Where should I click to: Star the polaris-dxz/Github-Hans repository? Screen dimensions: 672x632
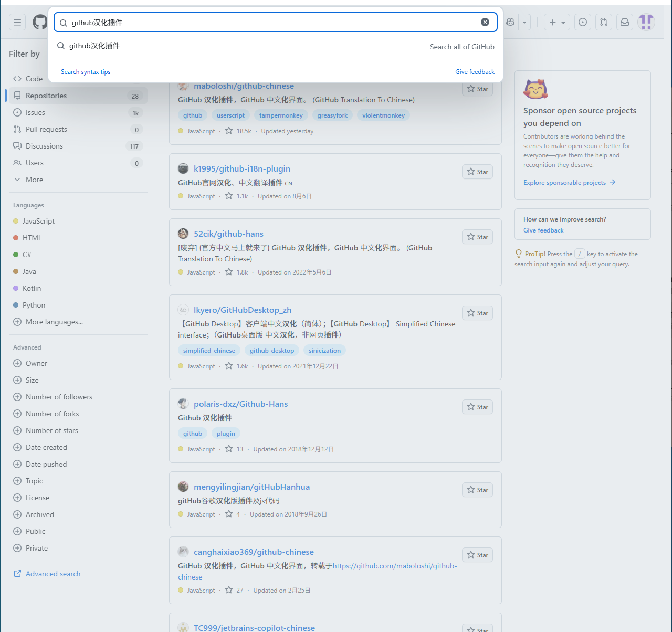click(478, 407)
